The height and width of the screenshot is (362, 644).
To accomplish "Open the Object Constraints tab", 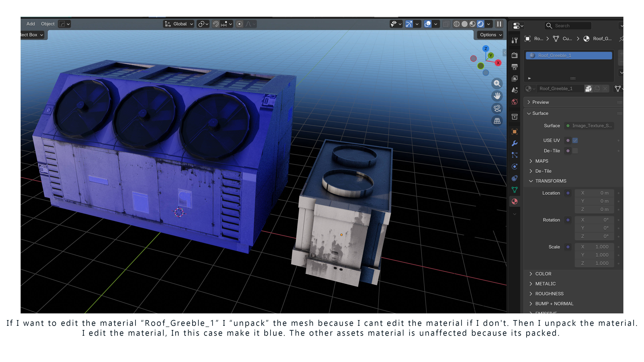I will click(515, 178).
